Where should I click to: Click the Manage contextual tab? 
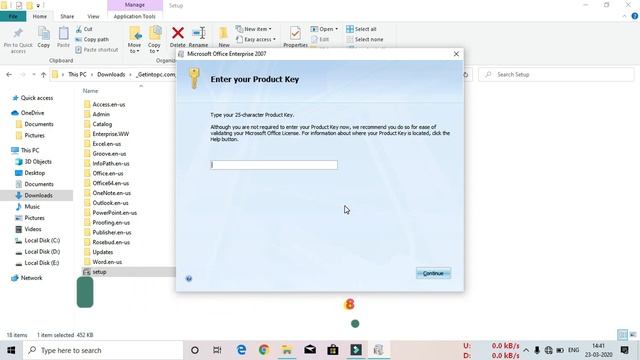click(x=135, y=5)
